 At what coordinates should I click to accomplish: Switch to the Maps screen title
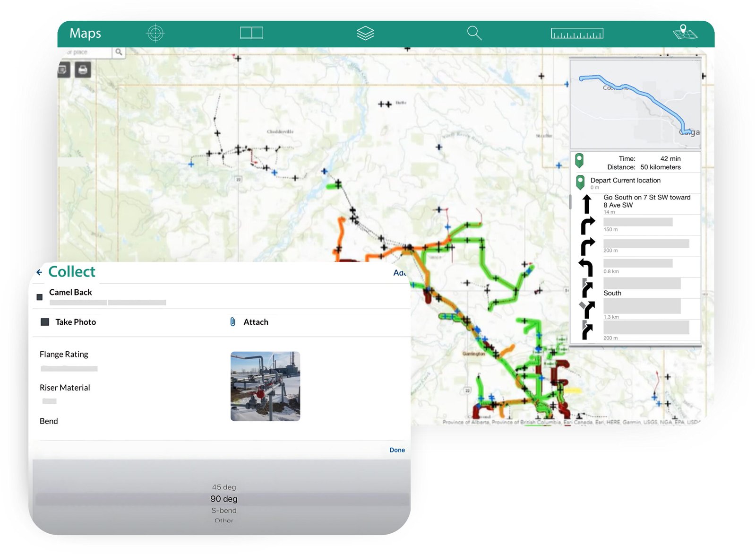[85, 33]
